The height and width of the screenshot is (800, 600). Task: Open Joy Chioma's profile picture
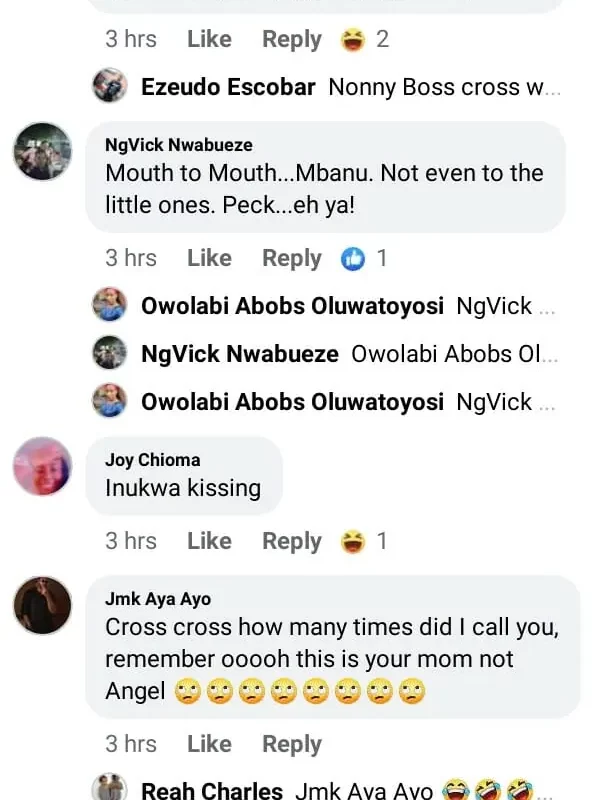[42, 466]
